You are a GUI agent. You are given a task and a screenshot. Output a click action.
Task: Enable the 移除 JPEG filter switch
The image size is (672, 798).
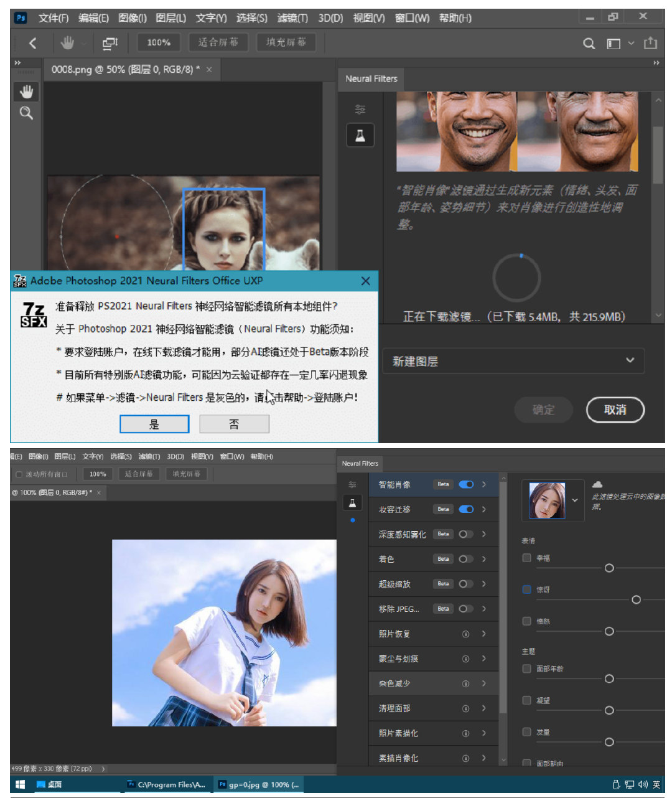466,609
